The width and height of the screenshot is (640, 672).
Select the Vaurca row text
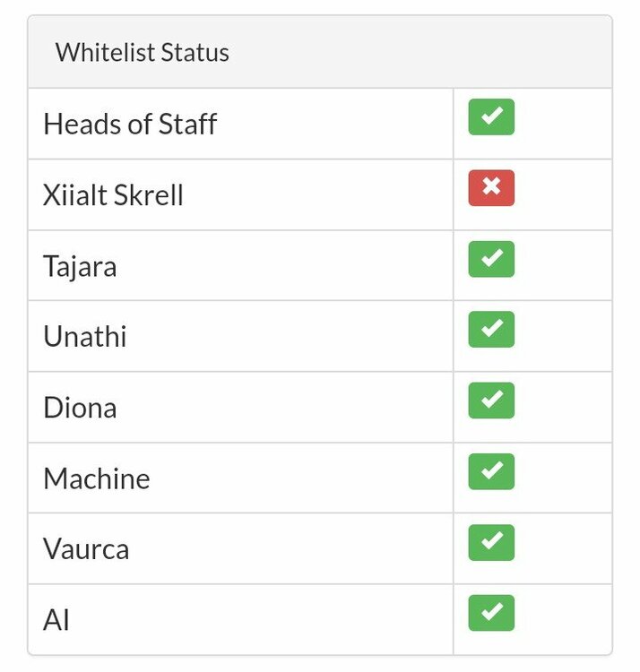tap(86, 549)
